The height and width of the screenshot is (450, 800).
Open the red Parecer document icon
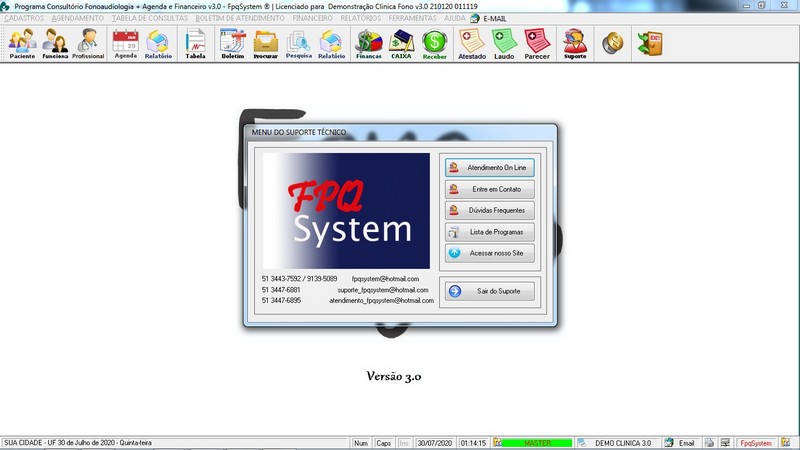[537, 44]
